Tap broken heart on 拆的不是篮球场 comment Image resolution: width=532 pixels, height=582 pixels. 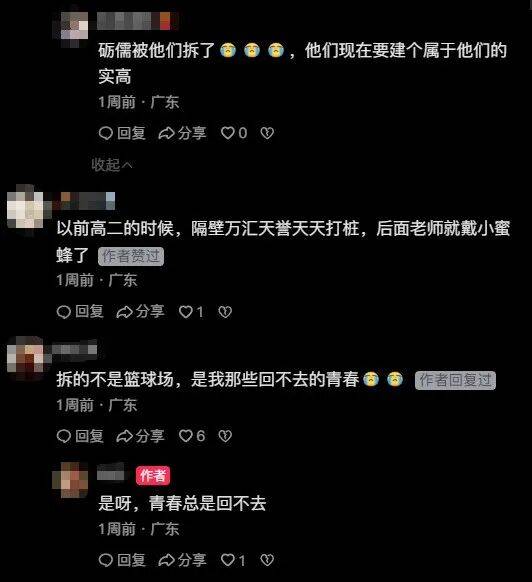tap(225, 436)
